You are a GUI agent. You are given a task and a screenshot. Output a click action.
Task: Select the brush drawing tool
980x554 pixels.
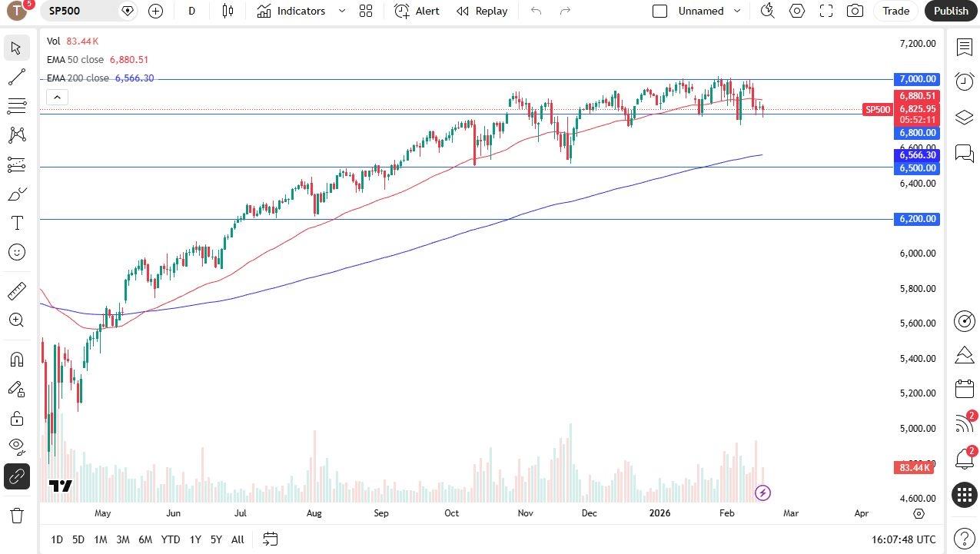[x=16, y=194]
